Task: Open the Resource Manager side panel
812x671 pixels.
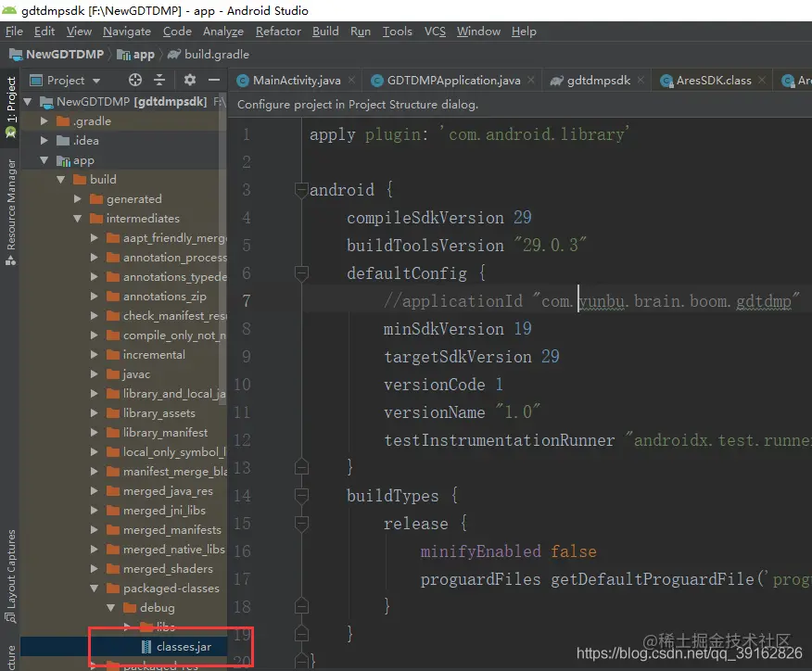Action: pyautogui.click(x=10, y=211)
